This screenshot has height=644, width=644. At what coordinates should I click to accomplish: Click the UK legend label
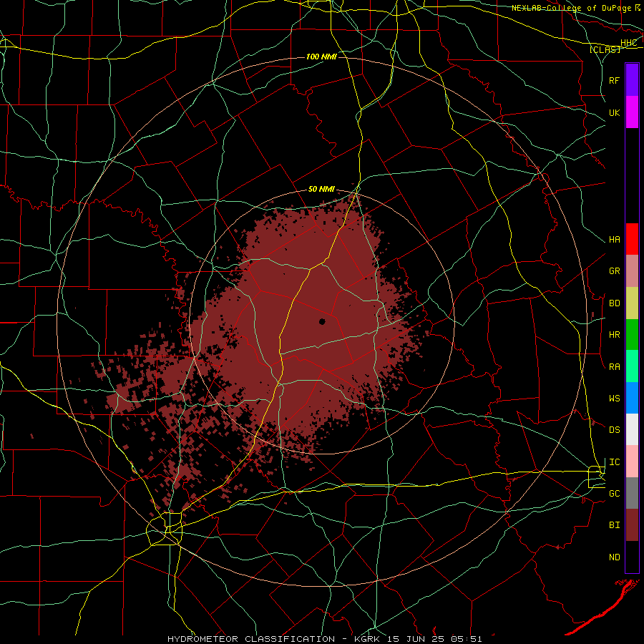coord(614,112)
